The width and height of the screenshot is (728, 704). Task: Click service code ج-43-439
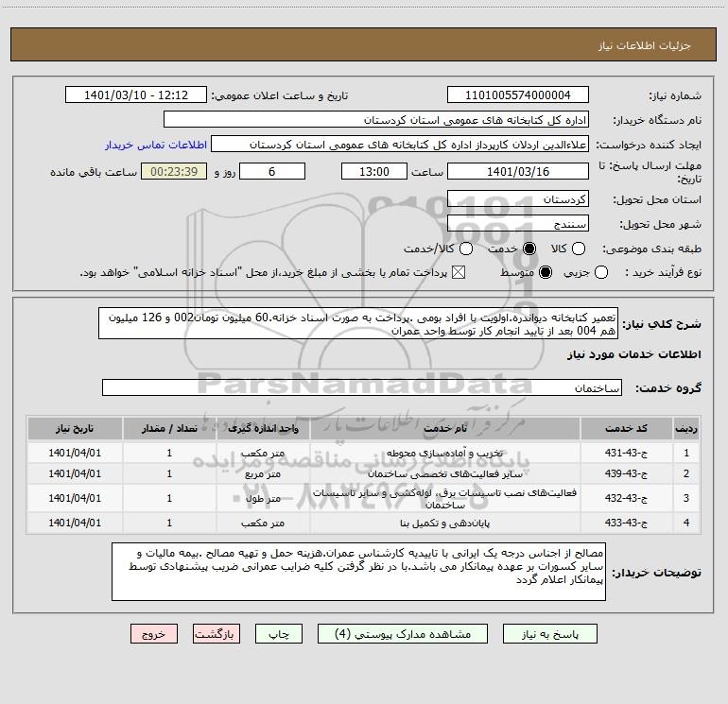[626, 473]
